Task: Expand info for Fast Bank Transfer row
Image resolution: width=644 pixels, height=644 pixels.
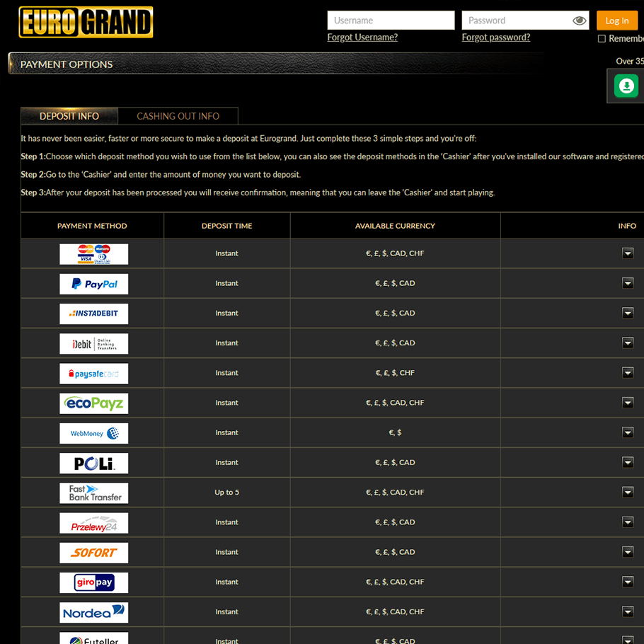Action: pos(628,492)
